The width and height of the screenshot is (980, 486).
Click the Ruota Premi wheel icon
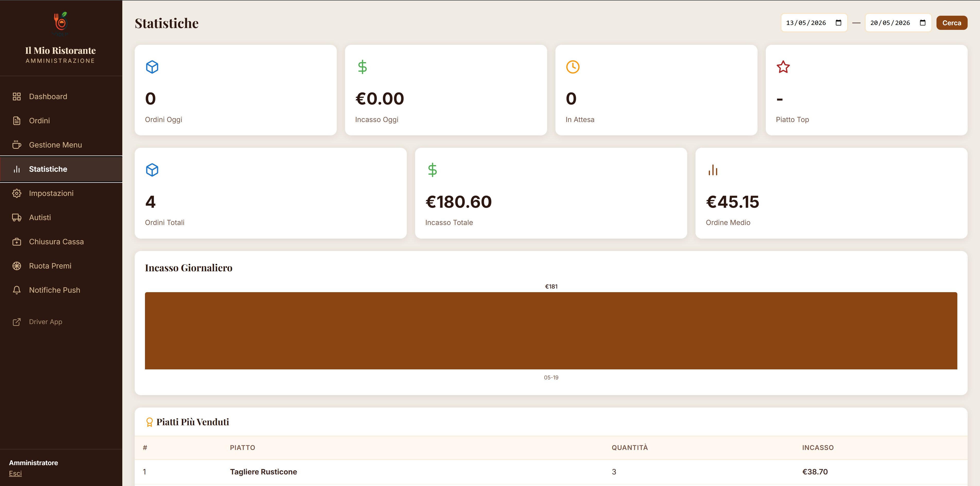tap(17, 266)
